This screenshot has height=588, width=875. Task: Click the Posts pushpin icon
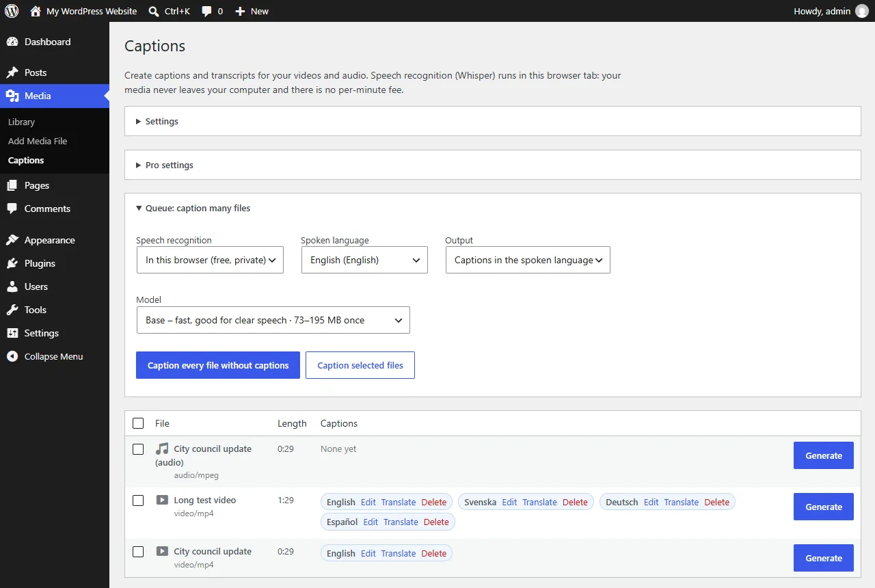pyautogui.click(x=12, y=72)
